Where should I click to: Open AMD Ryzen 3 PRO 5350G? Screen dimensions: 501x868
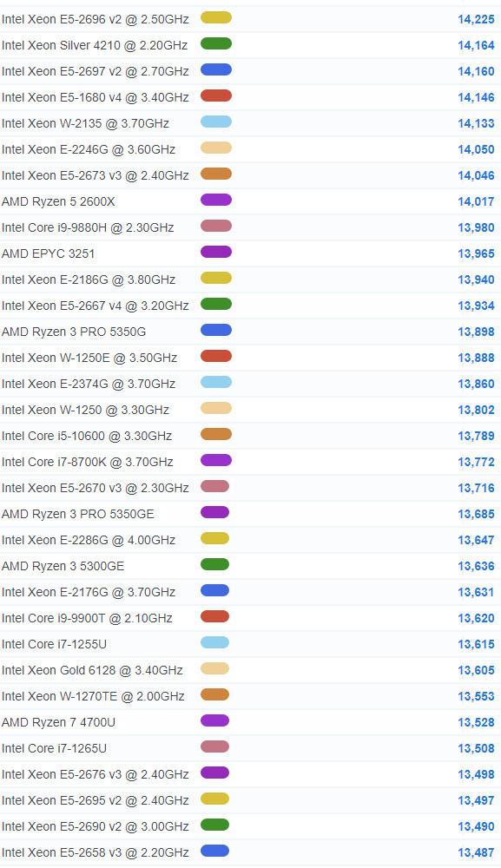tap(74, 332)
